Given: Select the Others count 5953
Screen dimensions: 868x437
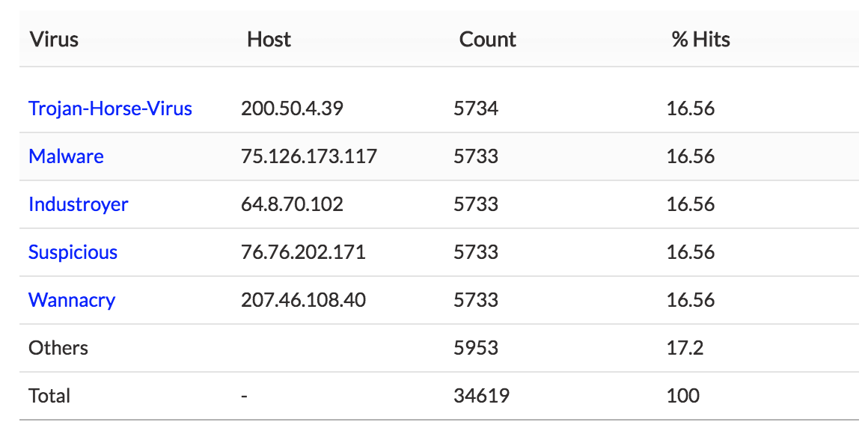Looking at the screenshot, I should (x=476, y=348).
